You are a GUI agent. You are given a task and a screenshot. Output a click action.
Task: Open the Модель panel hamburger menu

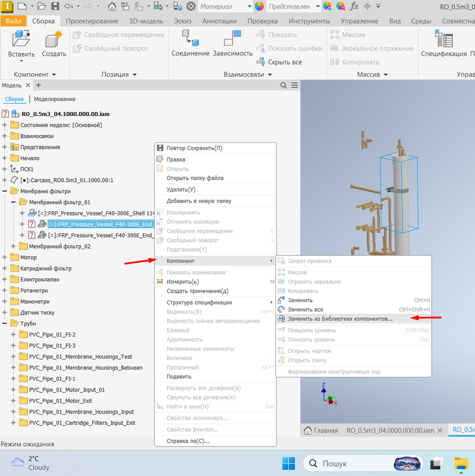click(x=294, y=85)
